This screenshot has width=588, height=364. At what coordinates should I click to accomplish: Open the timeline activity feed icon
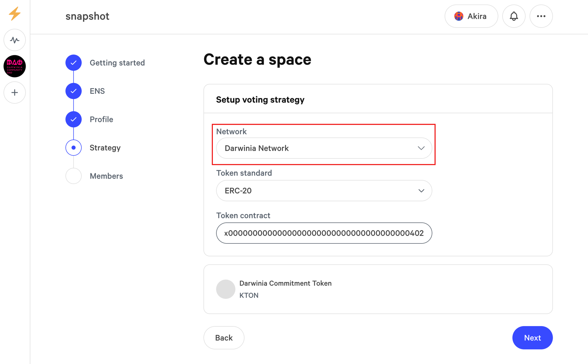[x=15, y=40]
